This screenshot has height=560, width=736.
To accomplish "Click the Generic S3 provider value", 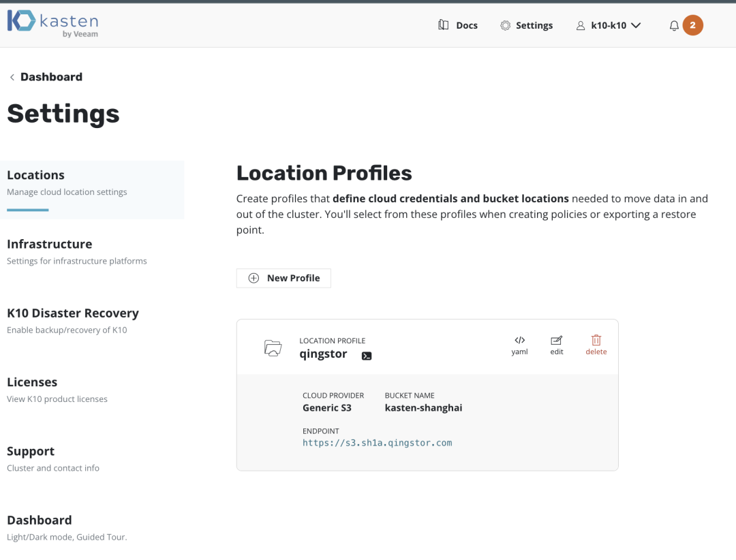I will (x=326, y=408).
